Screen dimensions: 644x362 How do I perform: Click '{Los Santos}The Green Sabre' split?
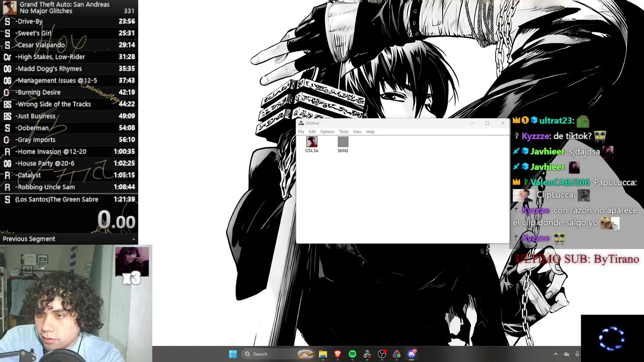[x=69, y=200]
